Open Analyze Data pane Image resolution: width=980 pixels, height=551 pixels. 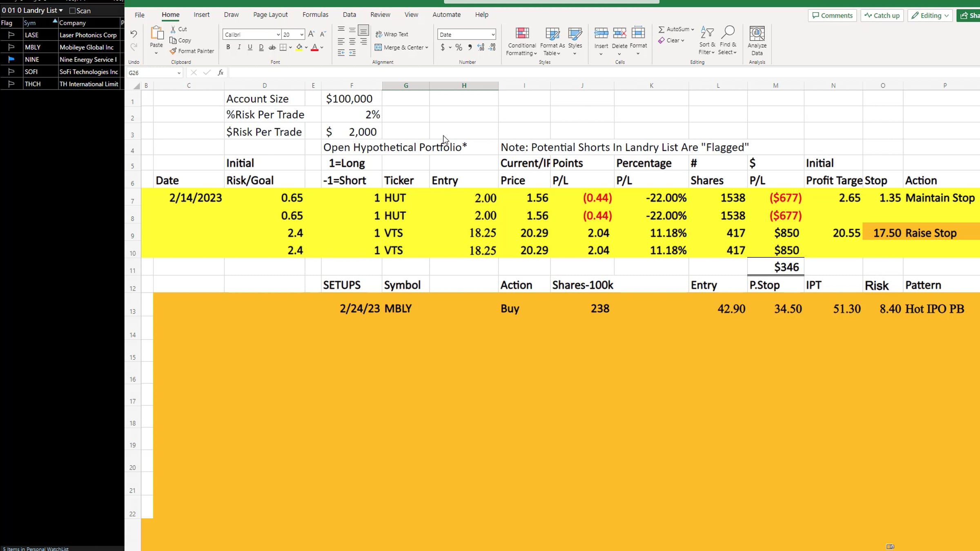point(757,41)
